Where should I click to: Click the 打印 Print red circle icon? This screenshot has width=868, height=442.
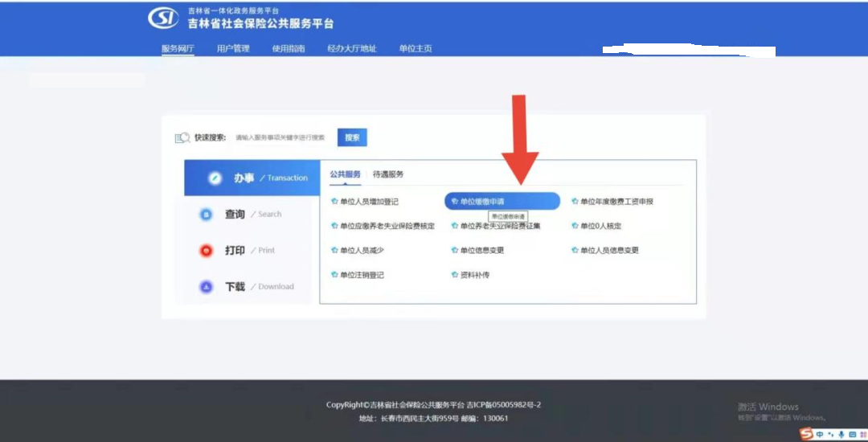(206, 251)
